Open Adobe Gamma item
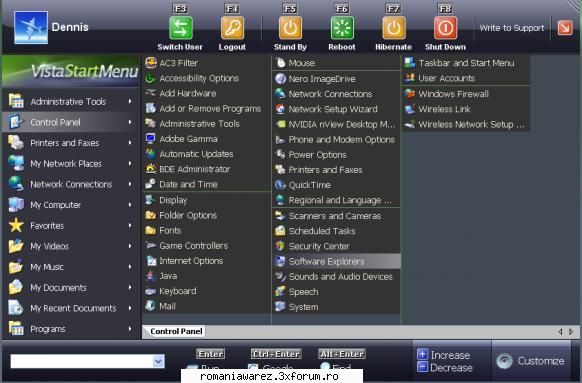Viewport: 582px width, 383px height. click(x=206, y=139)
